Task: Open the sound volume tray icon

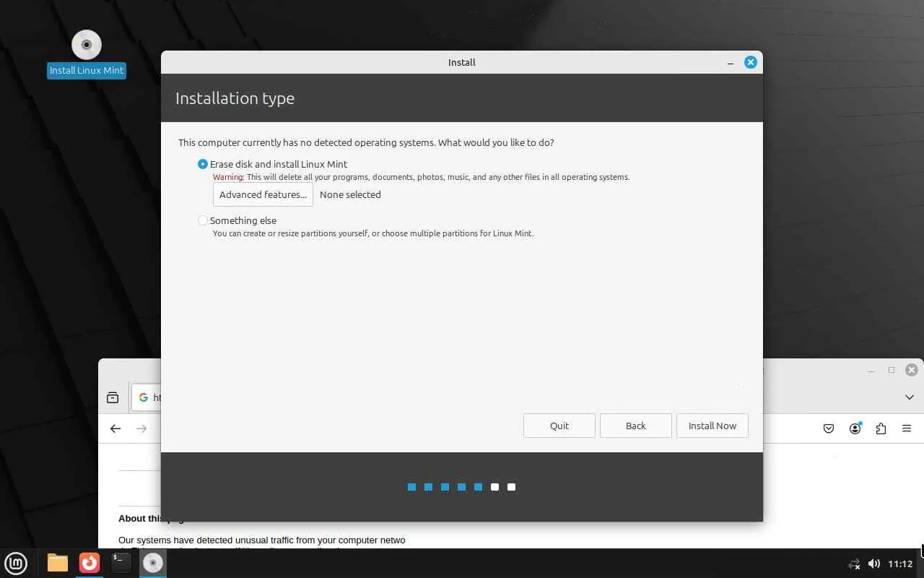Action: click(874, 564)
